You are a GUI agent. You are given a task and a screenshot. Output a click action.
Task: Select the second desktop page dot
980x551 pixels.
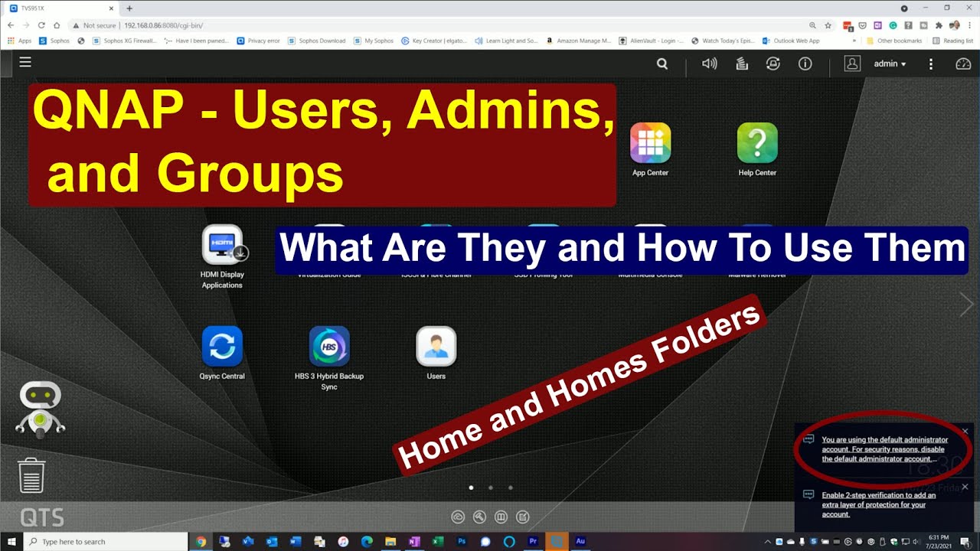[491, 487]
